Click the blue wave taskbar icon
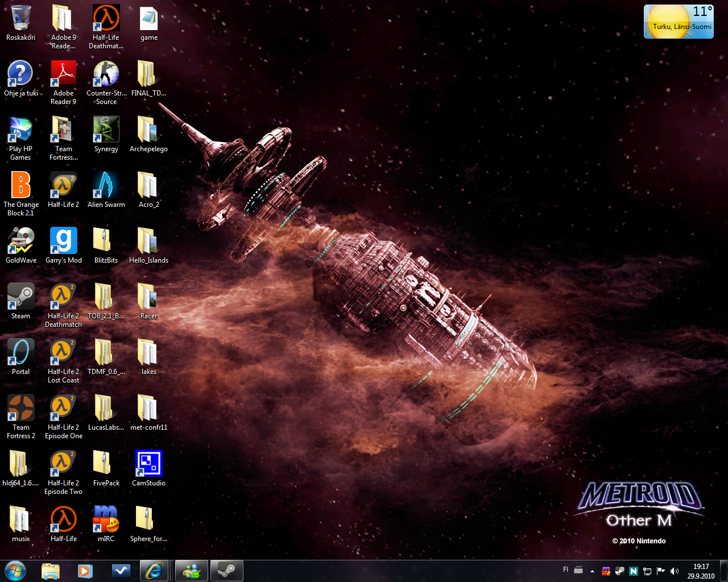728x582 pixels. tap(121, 571)
